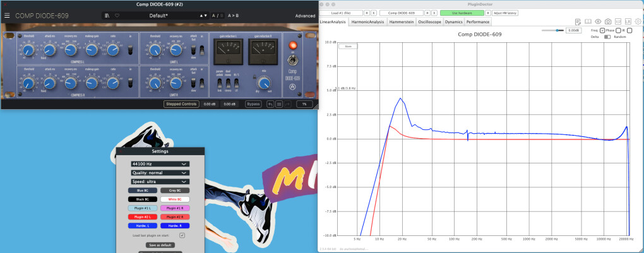
Task: Open the Hammerstein tab
Action: coord(402,22)
